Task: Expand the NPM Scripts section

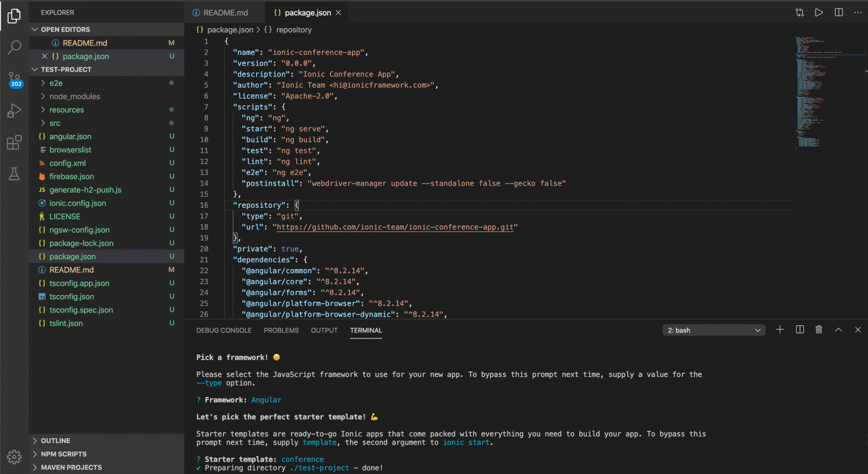Action: pyautogui.click(x=106, y=454)
